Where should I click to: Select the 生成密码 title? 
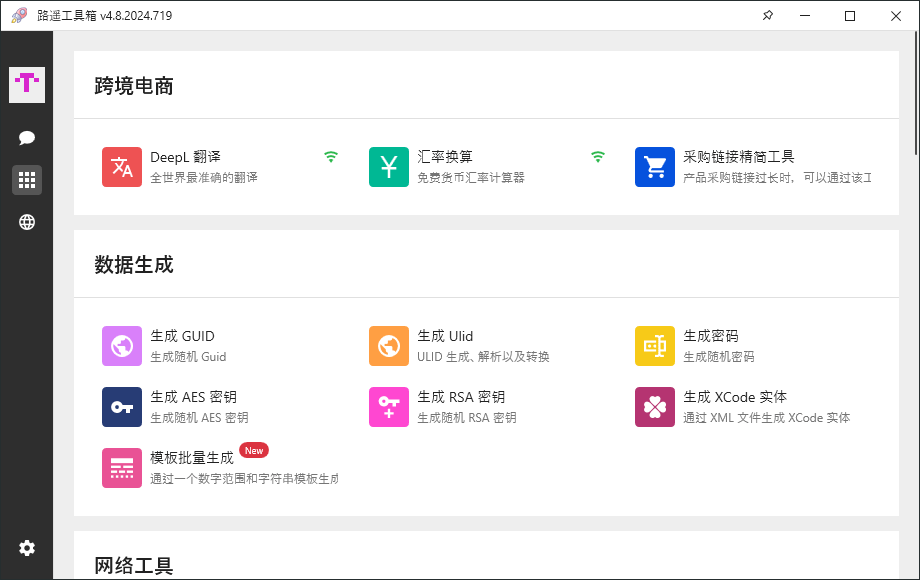(x=711, y=336)
